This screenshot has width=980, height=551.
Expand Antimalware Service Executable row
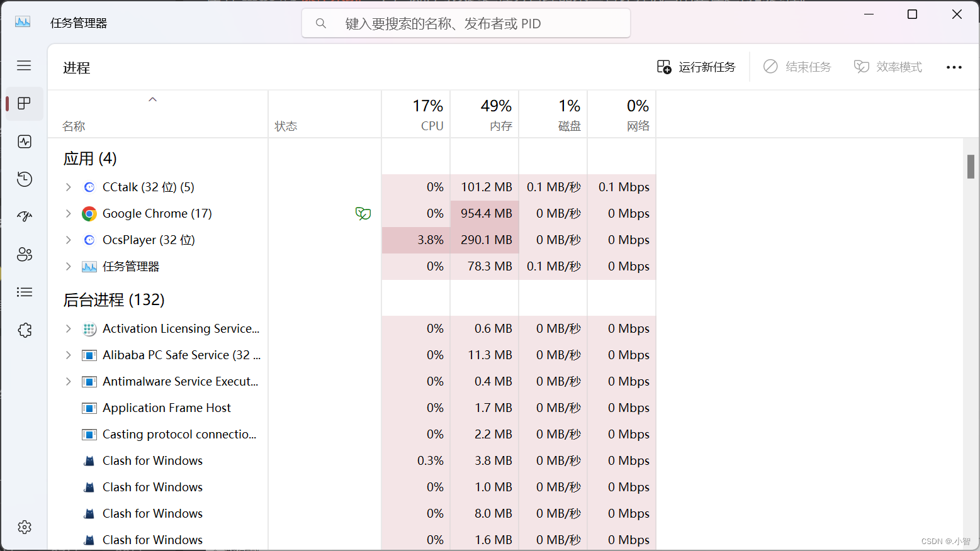69,382
